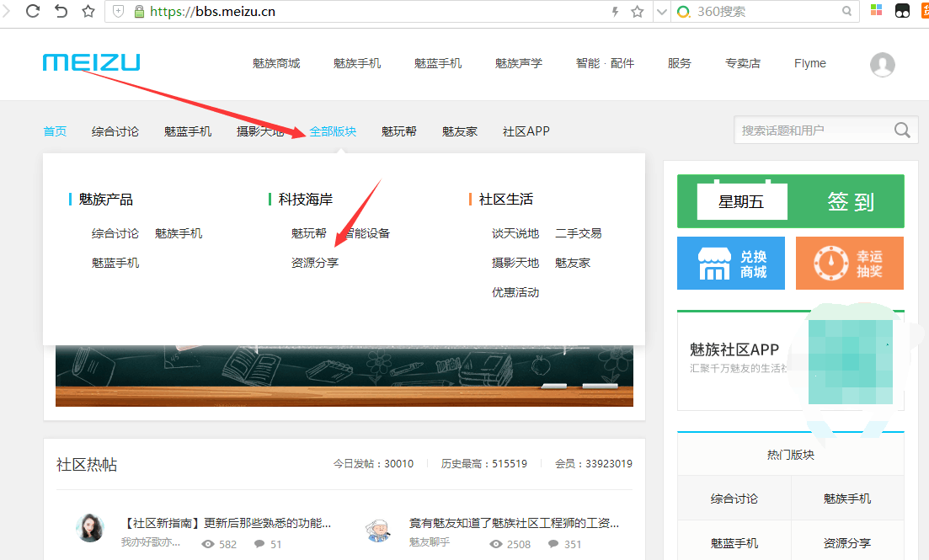Click 魅友家 under 社区生活
The width and height of the screenshot is (929, 560).
coord(573,263)
